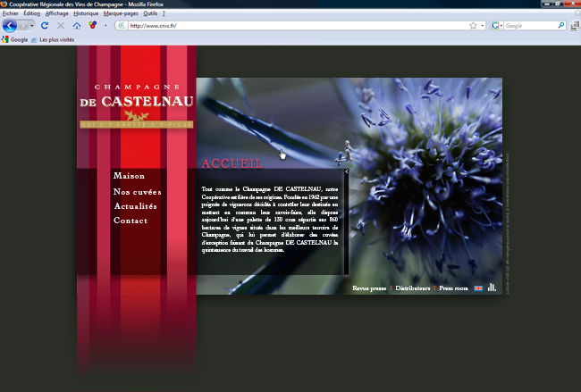This screenshot has width=581, height=392.
Task: Open the ? help menu
Action: point(164,13)
